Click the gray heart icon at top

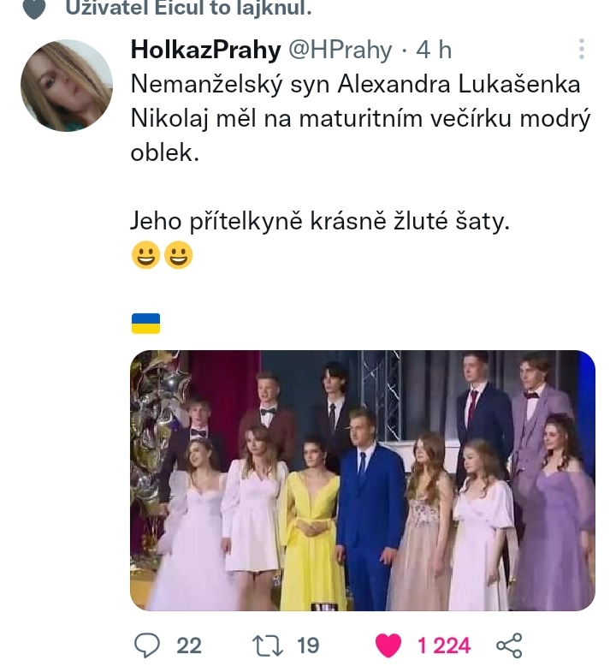tap(33, 9)
